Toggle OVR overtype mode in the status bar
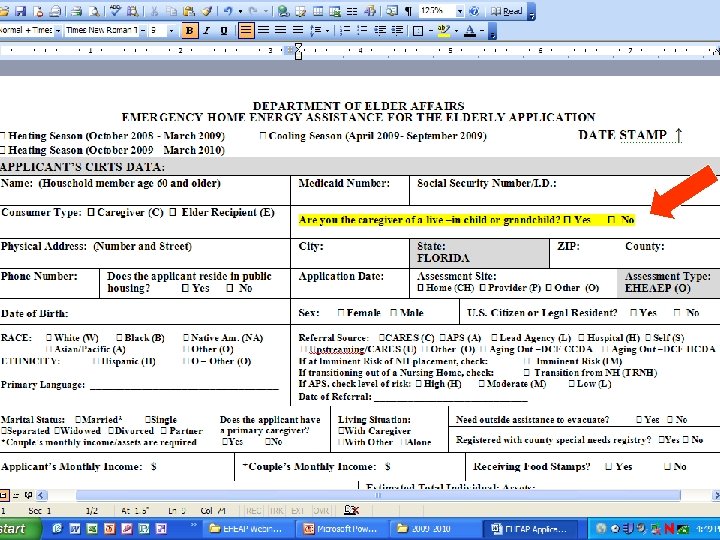The image size is (720, 540). point(321,511)
